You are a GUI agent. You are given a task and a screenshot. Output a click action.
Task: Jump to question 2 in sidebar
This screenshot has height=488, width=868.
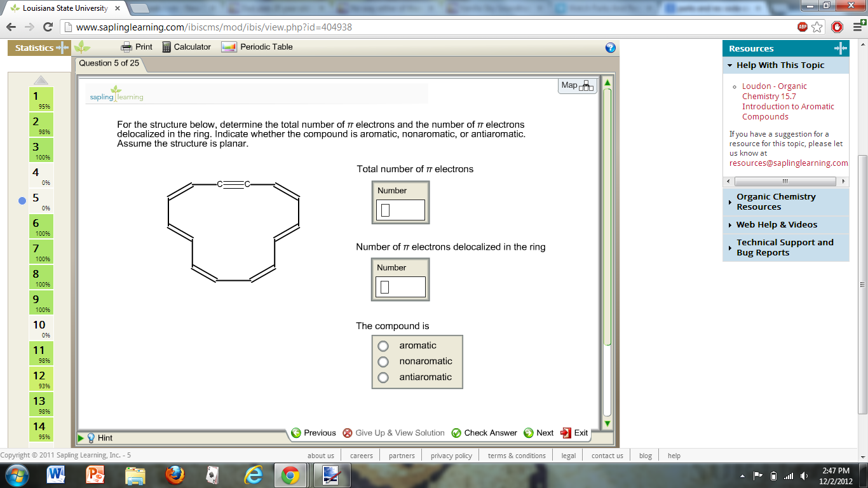[41, 125]
